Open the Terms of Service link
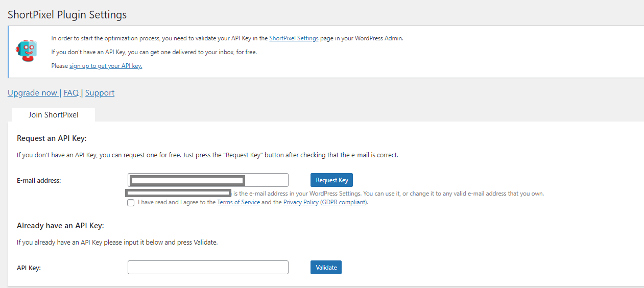This screenshot has height=288, width=644. pos(238,202)
